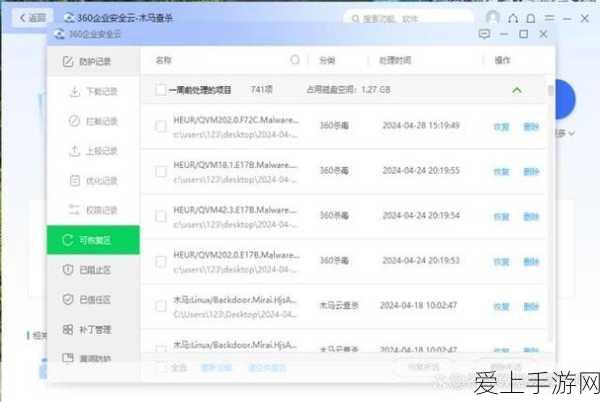Tick checkbox for HEUR/QVM202.0.E17B.Malware row
This screenshot has width=600, height=402.
(x=161, y=261)
